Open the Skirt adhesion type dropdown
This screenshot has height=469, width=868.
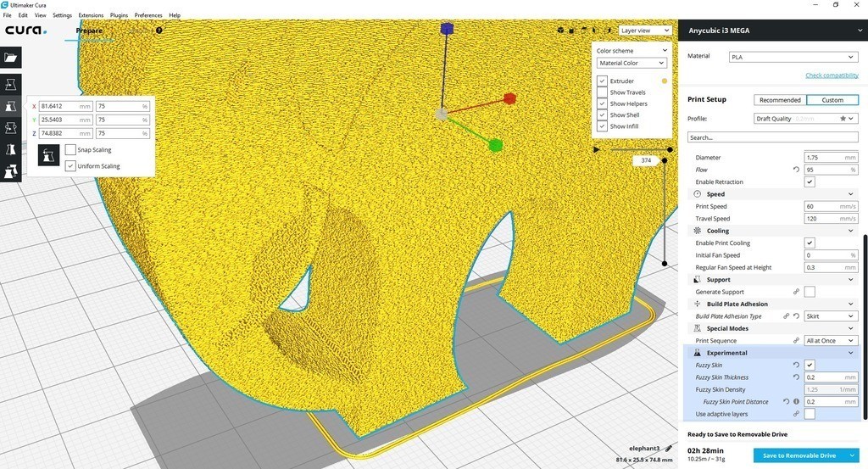point(831,316)
